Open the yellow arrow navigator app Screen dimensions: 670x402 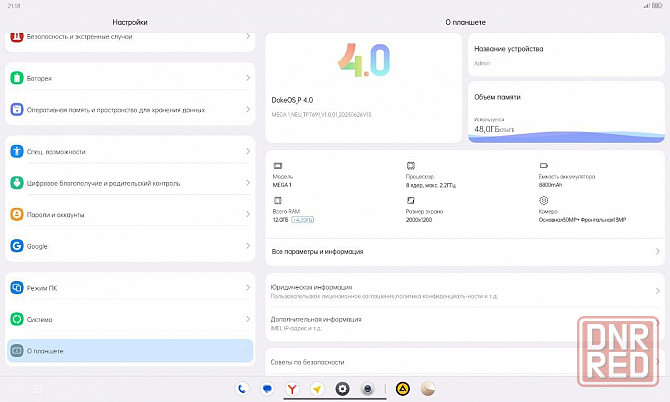pyautogui.click(x=317, y=388)
